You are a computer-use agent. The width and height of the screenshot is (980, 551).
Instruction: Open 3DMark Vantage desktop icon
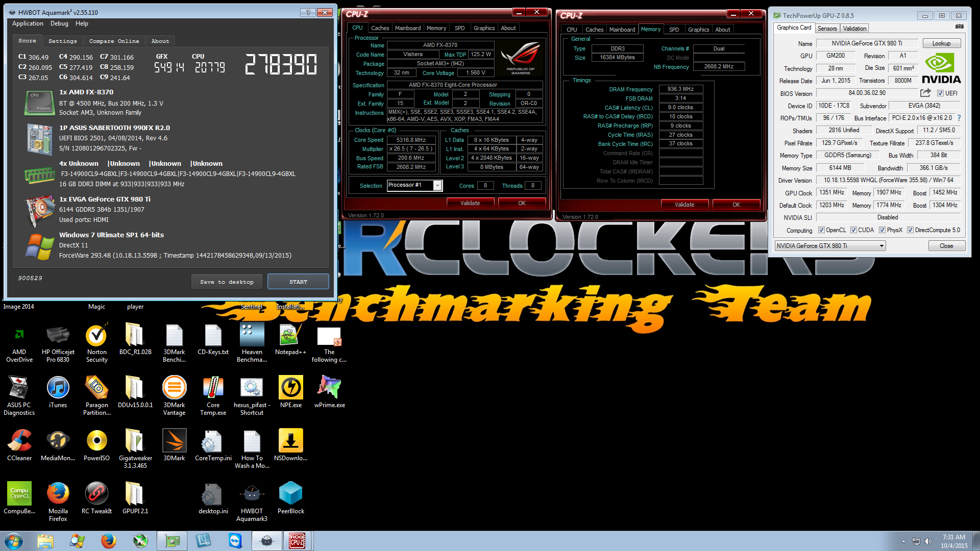pos(175,395)
